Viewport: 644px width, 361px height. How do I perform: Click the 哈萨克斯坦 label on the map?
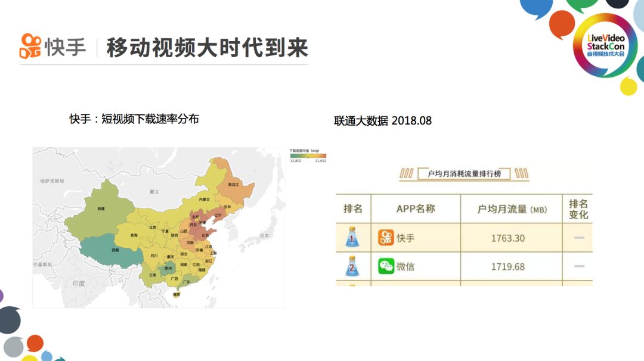coord(52,181)
